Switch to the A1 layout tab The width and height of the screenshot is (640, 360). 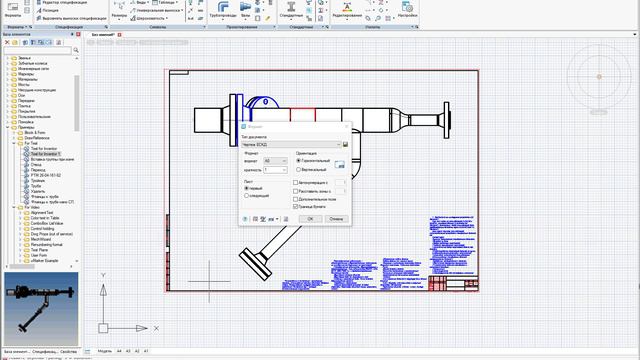pyautogui.click(x=146, y=351)
